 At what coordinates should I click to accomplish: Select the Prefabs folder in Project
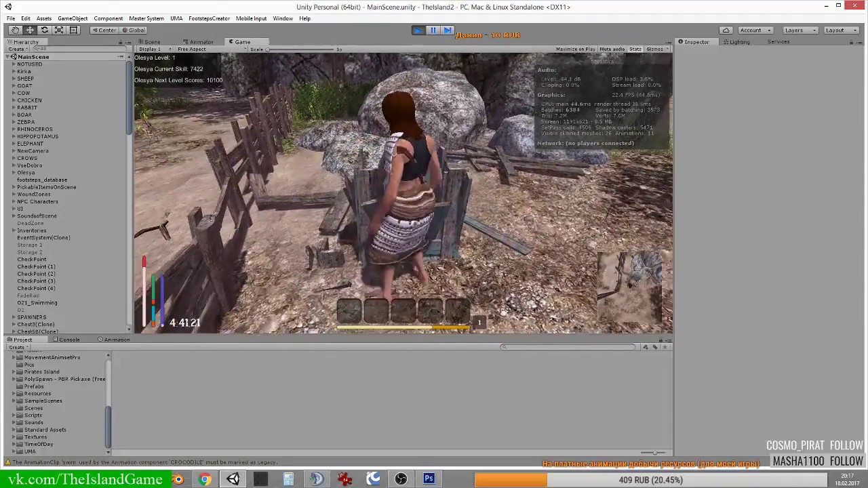pyautogui.click(x=34, y=386)
